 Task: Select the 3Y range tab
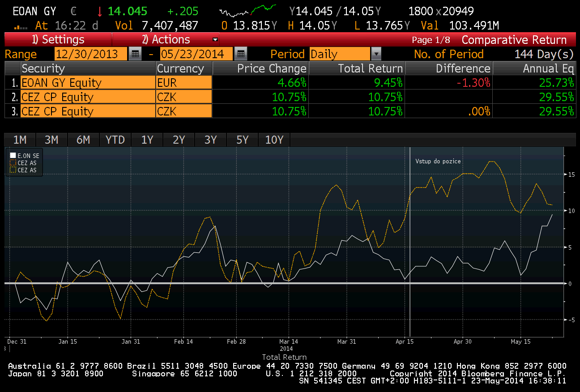coord(211,140)
